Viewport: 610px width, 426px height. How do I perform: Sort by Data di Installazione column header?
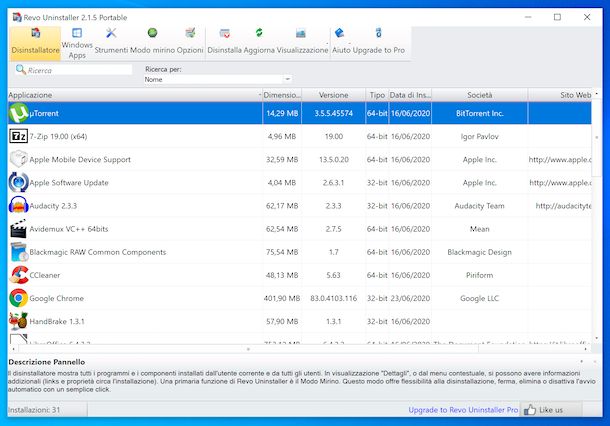410,95
